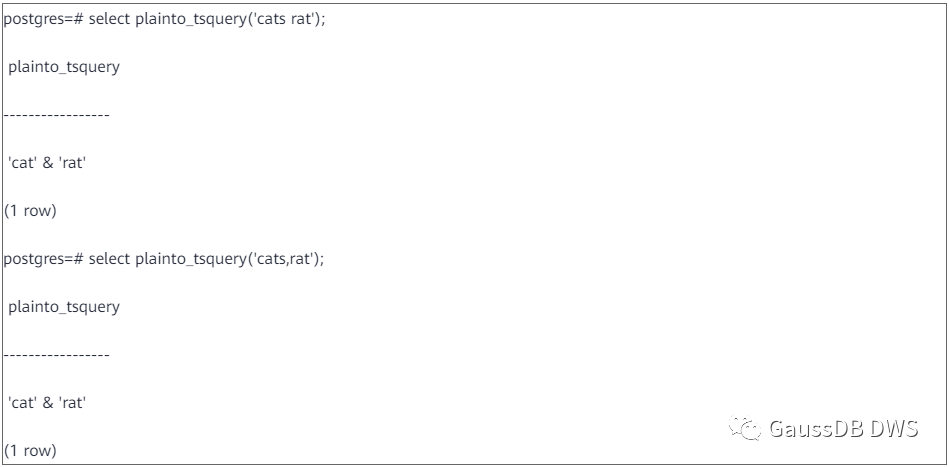The image size is (949, 467).
Task: Click the GaussDB DWS watermark text
Action: tap(845, 429)
